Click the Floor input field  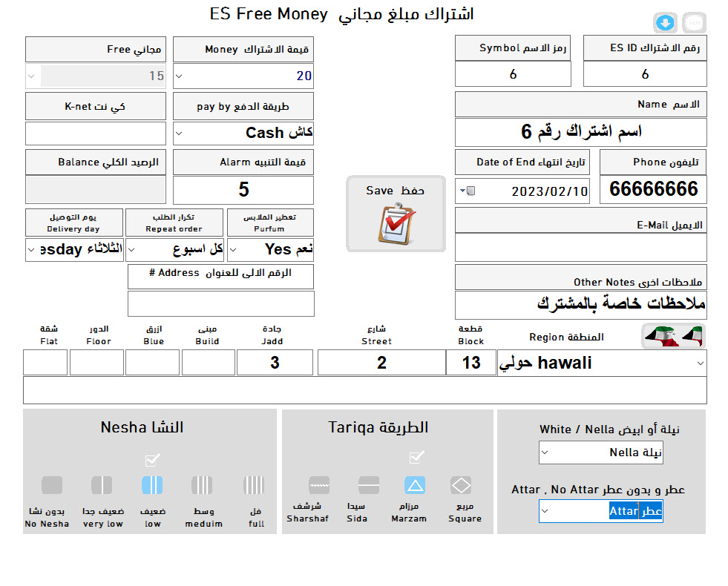(96, 363)
